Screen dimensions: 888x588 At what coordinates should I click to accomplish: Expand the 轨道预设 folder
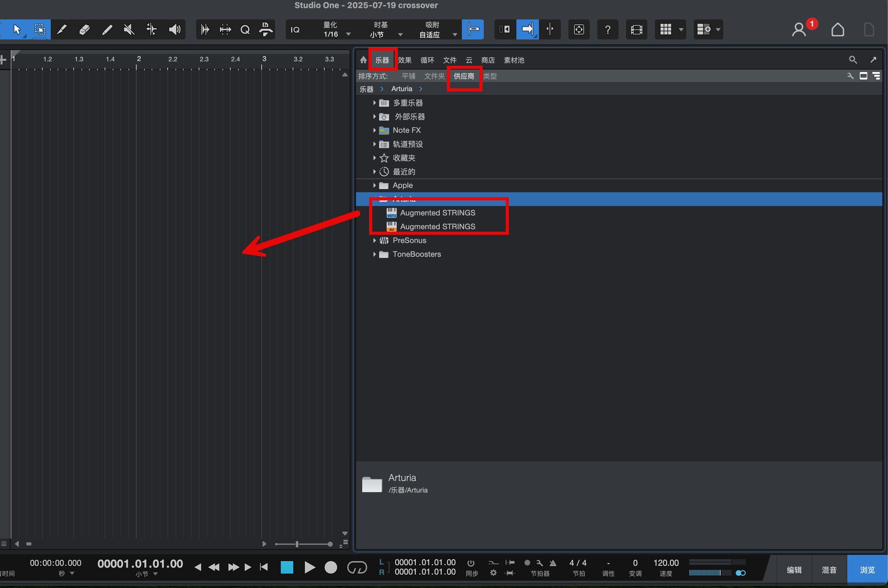(x=374, y=144)
